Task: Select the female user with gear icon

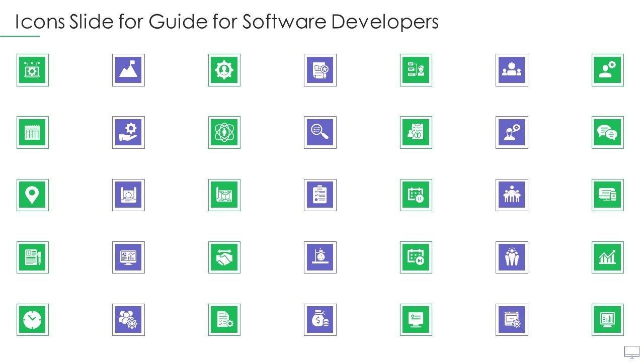Action: click(x=512, y=133)
